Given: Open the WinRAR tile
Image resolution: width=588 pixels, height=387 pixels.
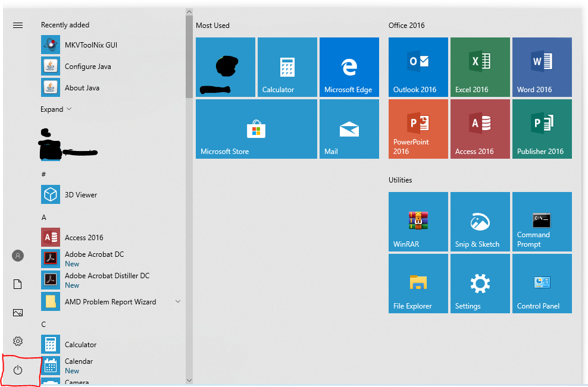Looking at the screenshot, I should (x=418, y=222).
